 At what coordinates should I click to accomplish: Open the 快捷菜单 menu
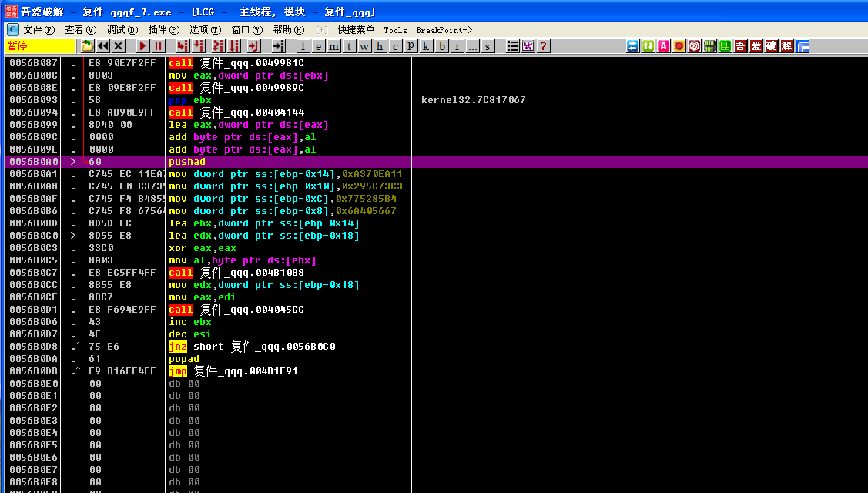coord(356,30)
